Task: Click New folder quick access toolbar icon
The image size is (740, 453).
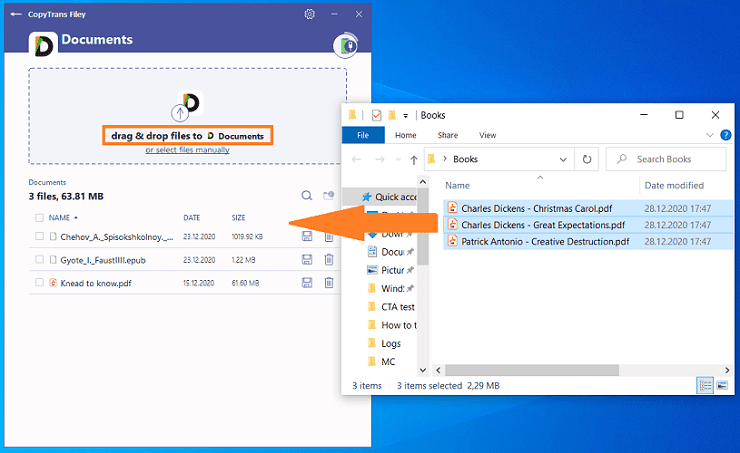Action: coord(392,115)
